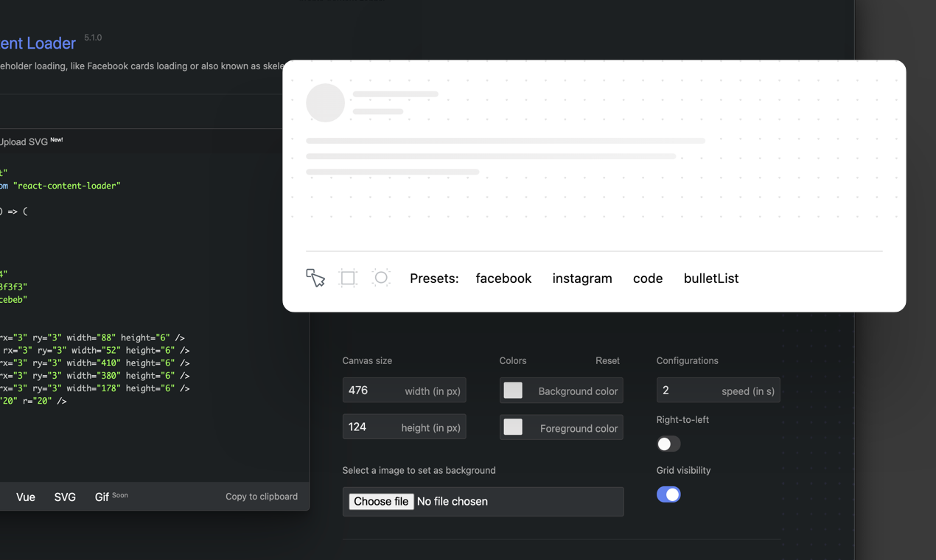Apply the instagram preset
This screenshot has width=936, height=560.
pos(582,278)
